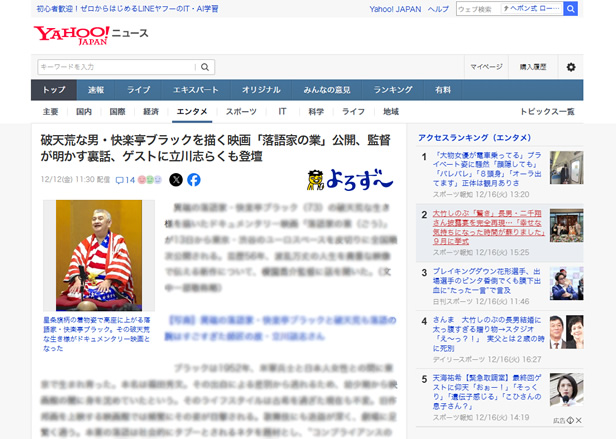Click the article reaction emoji icons
Viewport: 616px width, 439px height.
point(151,180)
